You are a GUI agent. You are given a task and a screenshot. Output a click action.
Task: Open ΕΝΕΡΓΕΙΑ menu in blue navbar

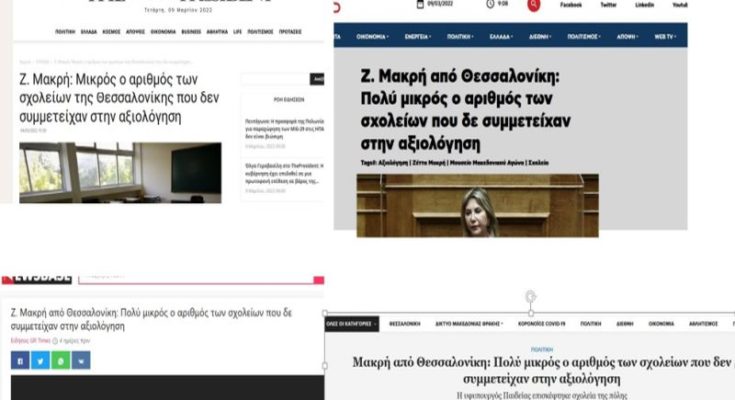pyautogui.click(x=418, y=37)
